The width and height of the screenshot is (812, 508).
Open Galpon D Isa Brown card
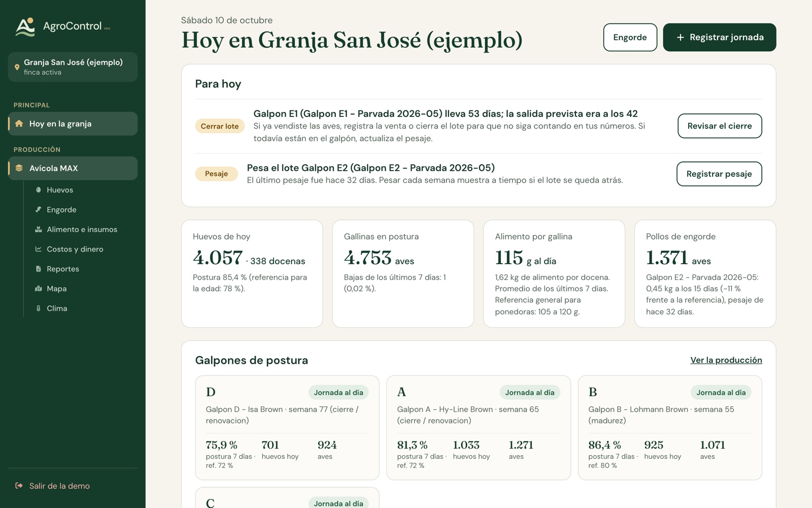coord(287,428)
